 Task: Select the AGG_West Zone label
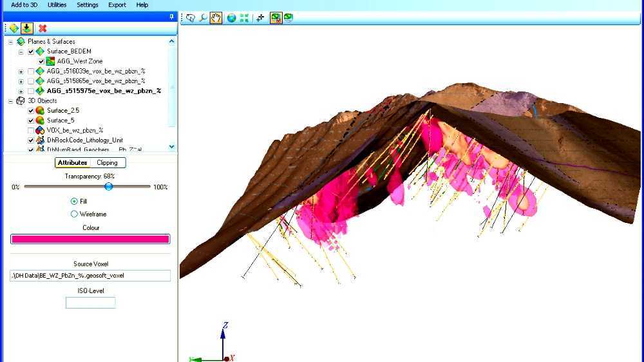point(80,61)
